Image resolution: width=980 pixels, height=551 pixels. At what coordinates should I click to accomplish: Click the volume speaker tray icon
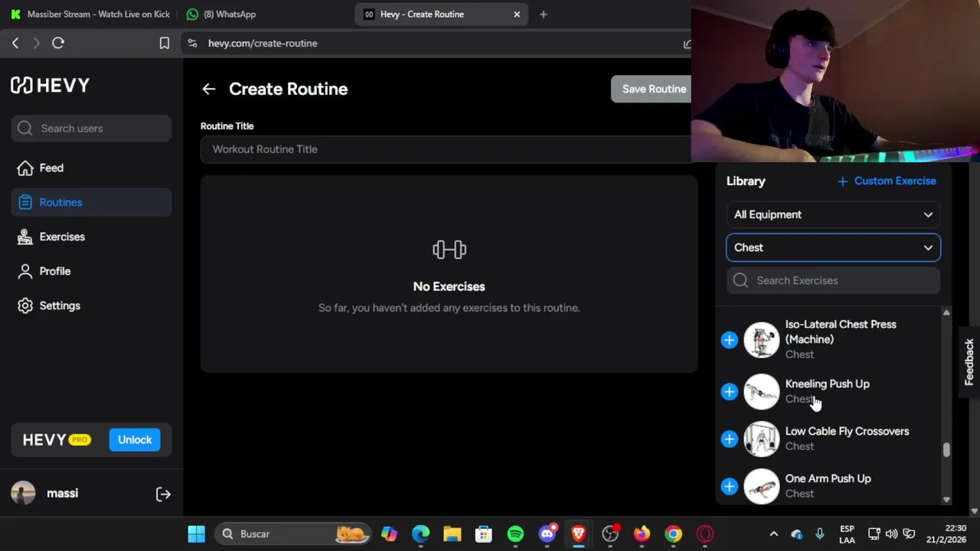pyautogui.click(x=891, y=533)
